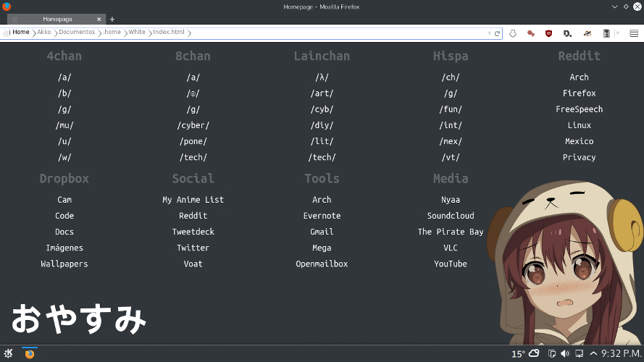Expand hidden system tray icons arrow
644x362 pixels.
pyautogui.click(x=593, y=353)
